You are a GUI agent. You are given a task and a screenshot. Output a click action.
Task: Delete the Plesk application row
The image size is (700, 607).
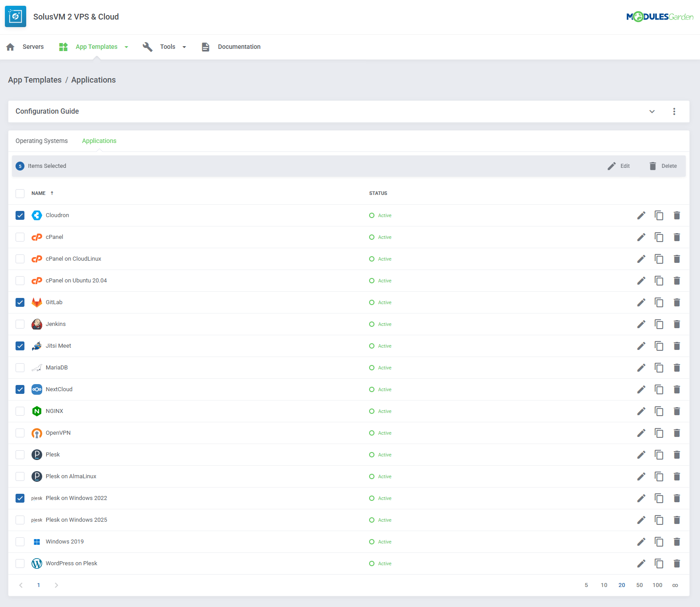tap(676, 455)
